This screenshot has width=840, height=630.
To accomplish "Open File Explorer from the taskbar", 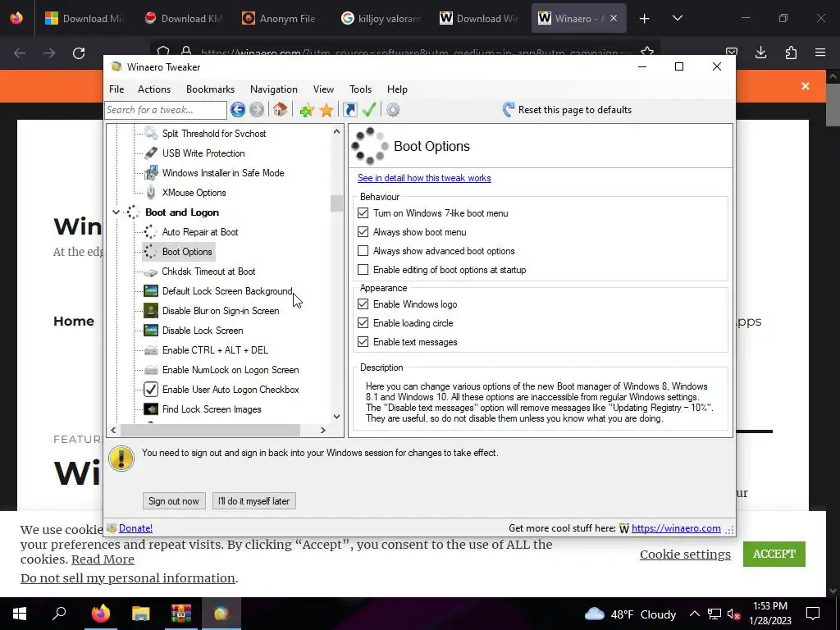I will pyautogui.click(x=141, y=614).
